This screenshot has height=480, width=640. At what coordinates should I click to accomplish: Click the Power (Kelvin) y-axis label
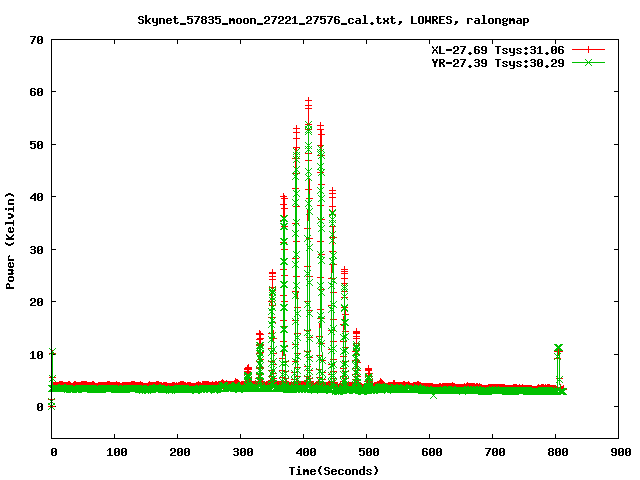point(10,241)
